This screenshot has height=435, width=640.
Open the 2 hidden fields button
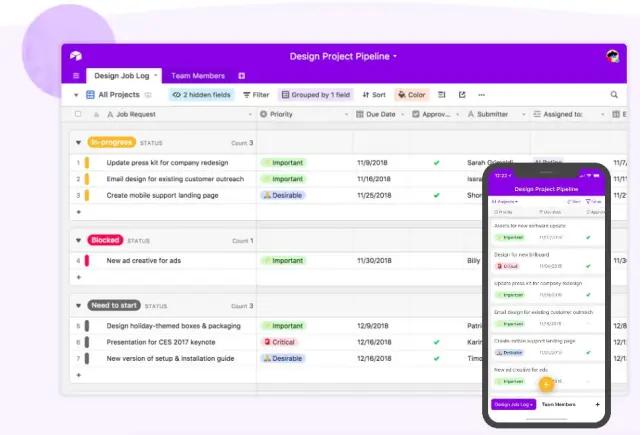[201, 95]
